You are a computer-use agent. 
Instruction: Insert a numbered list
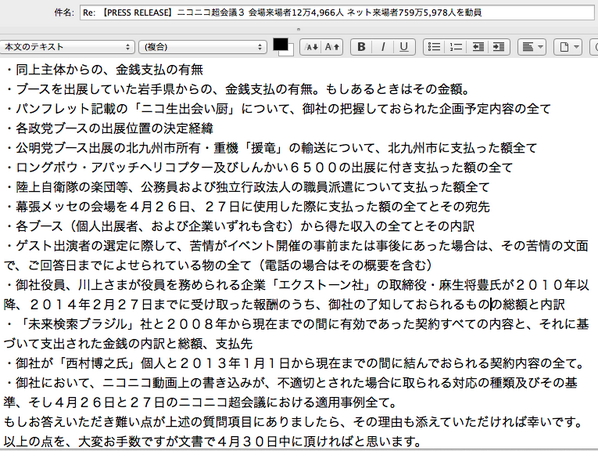click(x=455, y=47)
